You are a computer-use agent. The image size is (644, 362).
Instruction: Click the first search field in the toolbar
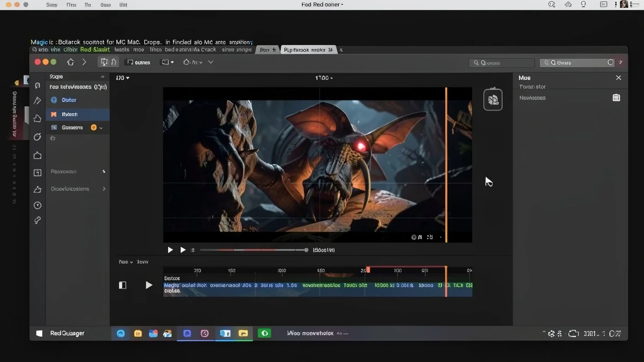point(502,63)
